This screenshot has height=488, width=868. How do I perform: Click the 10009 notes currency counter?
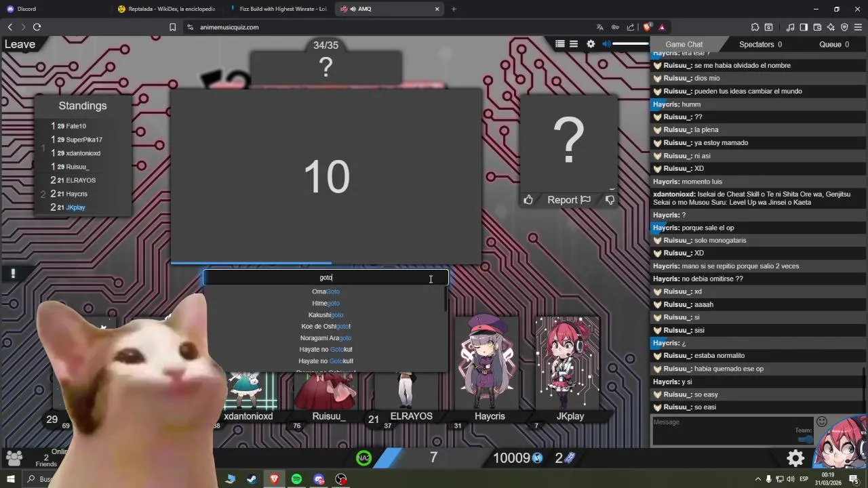tap(517, 458)
